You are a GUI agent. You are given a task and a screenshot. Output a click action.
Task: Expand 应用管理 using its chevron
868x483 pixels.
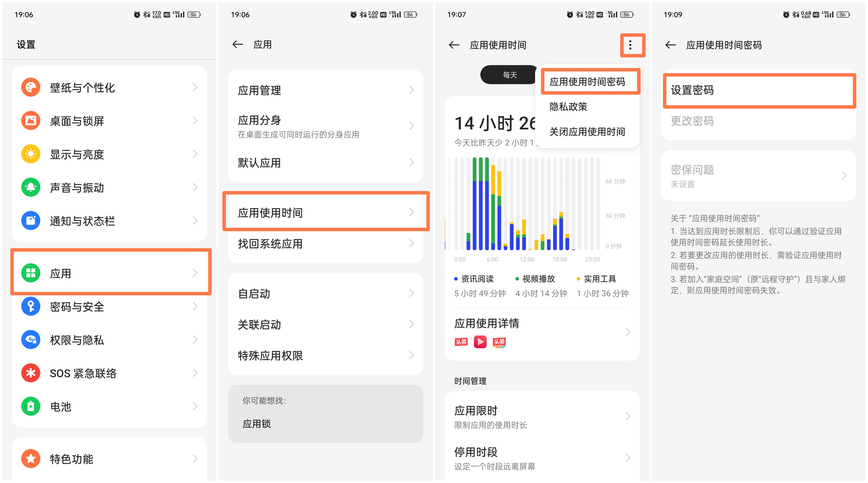pos(412,90)
